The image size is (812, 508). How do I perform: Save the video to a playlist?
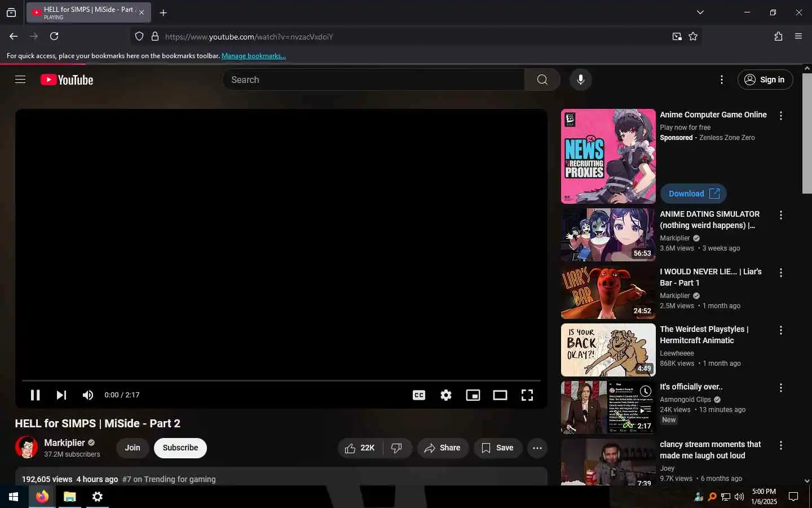coord(497,448)
